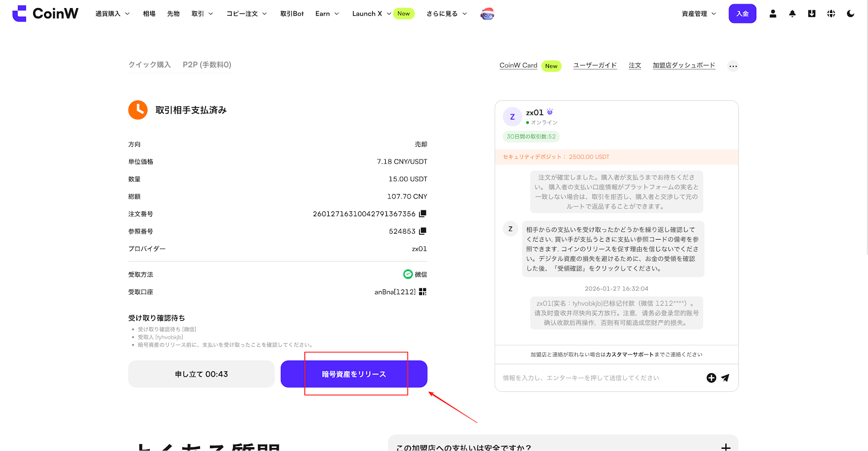Open the user profile icon
Image resolution: width=868 pixels, height=451 pixels.
(773, 14)
